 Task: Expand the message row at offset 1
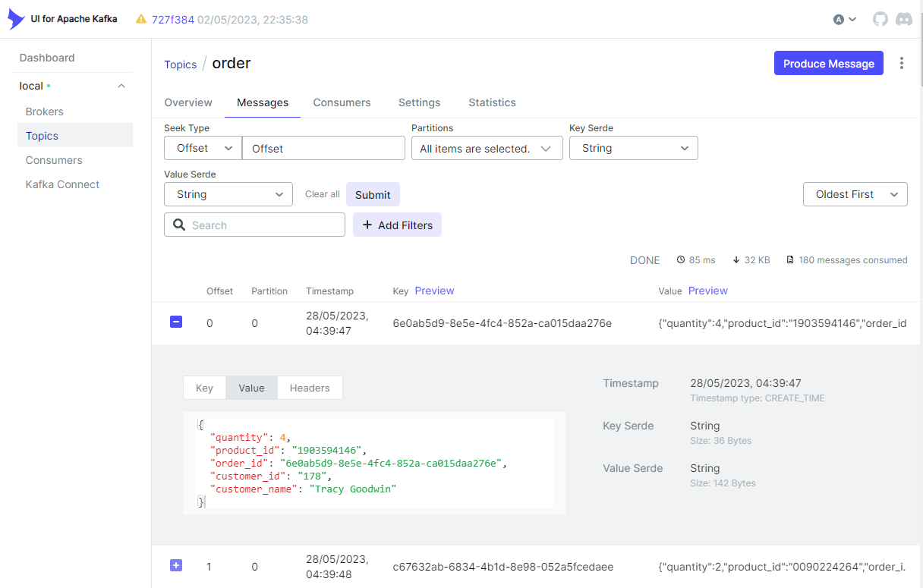pyautogui.click(x=176, y=565)
